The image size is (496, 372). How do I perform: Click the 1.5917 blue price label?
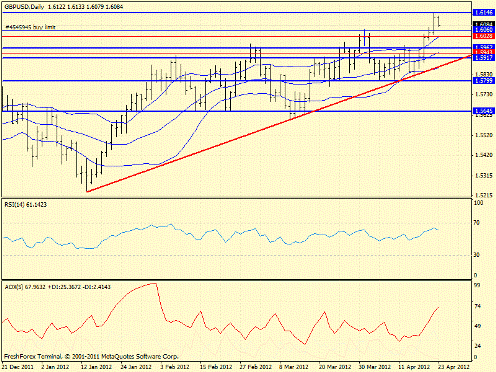coord(484,58)
